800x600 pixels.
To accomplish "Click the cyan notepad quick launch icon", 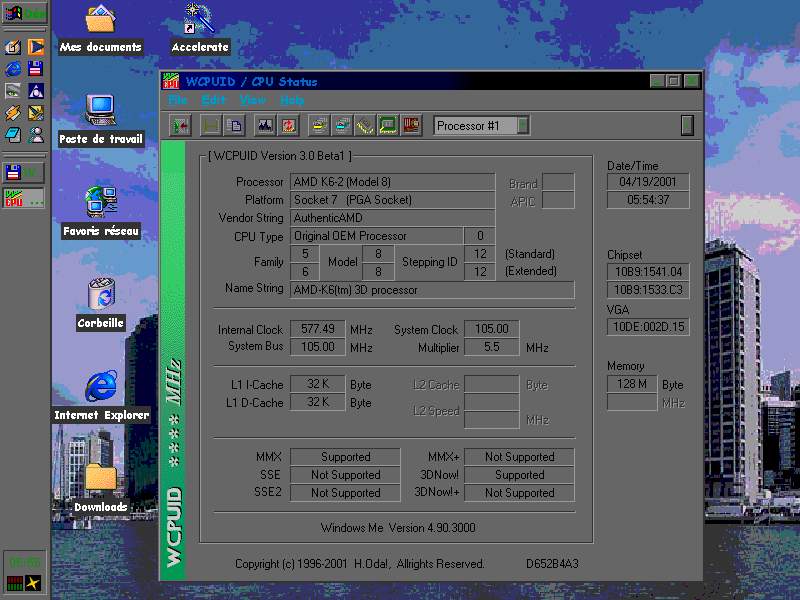I will point(13,135).
